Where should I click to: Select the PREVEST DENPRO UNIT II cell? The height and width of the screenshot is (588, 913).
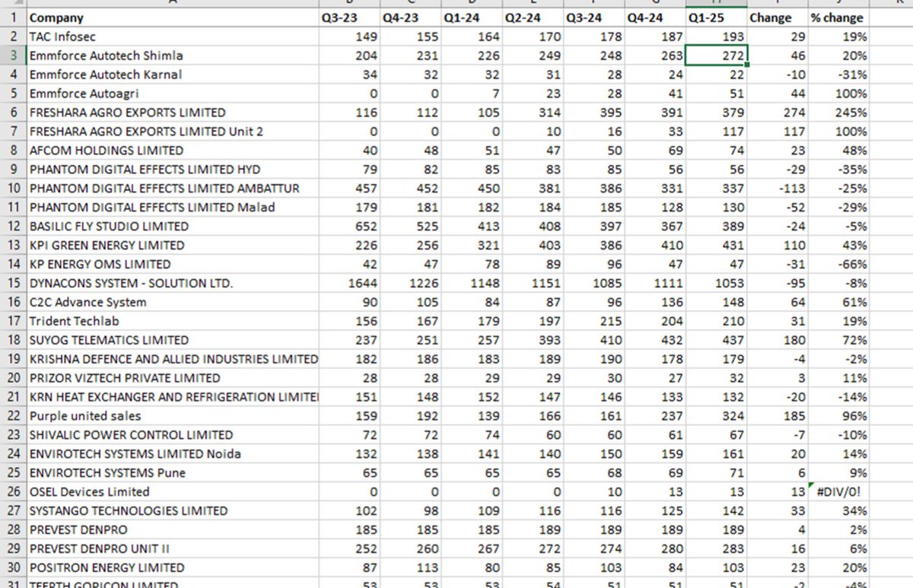tap(173, 548)
